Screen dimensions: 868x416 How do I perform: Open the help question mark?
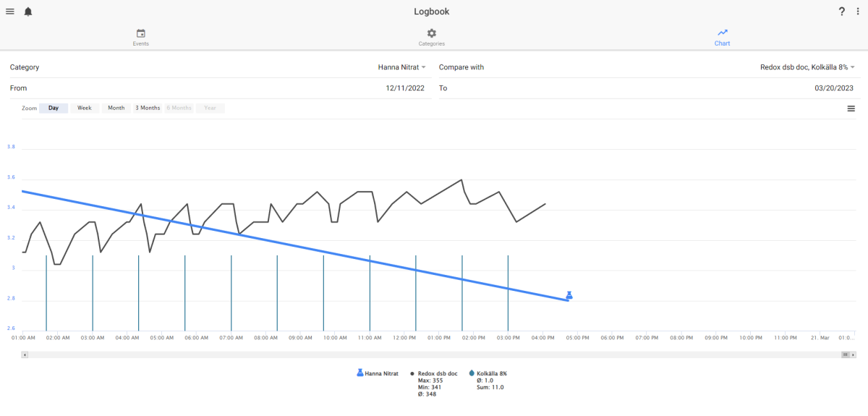(x=841, y=12)
